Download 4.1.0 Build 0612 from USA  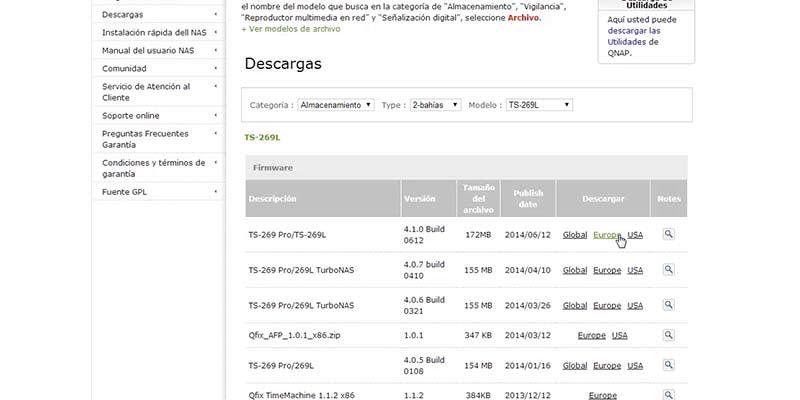click(635, 235)
